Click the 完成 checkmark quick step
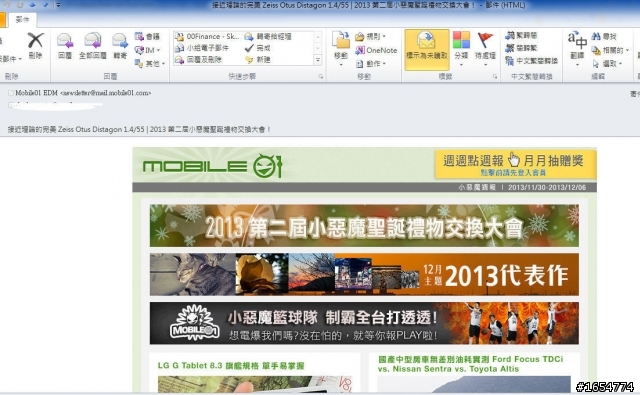This screenshot has height=395, width=640. (258, 48)
